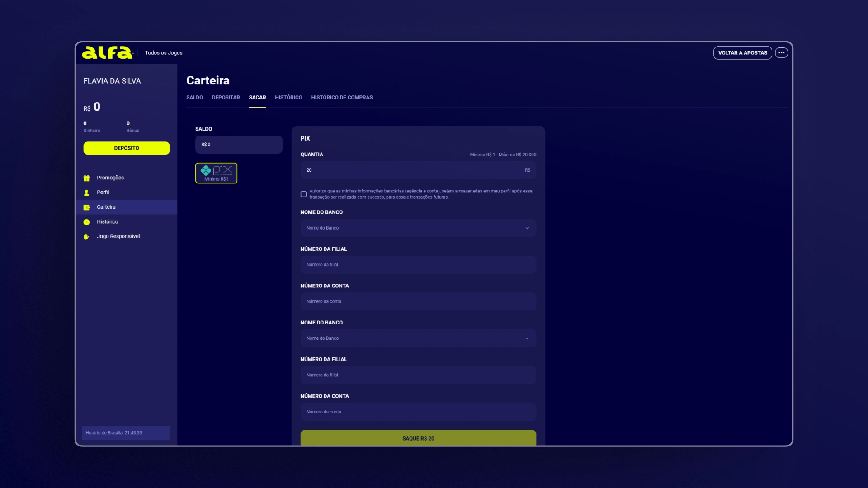Go to the Saldo tab

tap(194, 98)
